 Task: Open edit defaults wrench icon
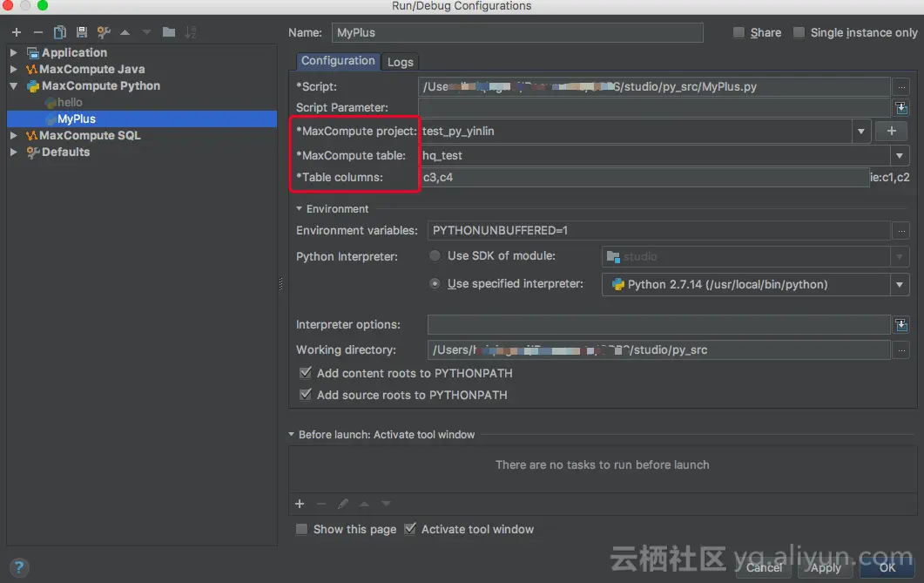tap(104, 32)
